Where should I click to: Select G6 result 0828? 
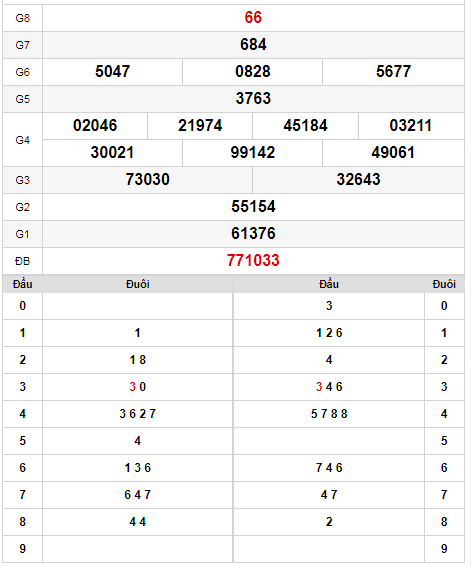pos(253,71)
